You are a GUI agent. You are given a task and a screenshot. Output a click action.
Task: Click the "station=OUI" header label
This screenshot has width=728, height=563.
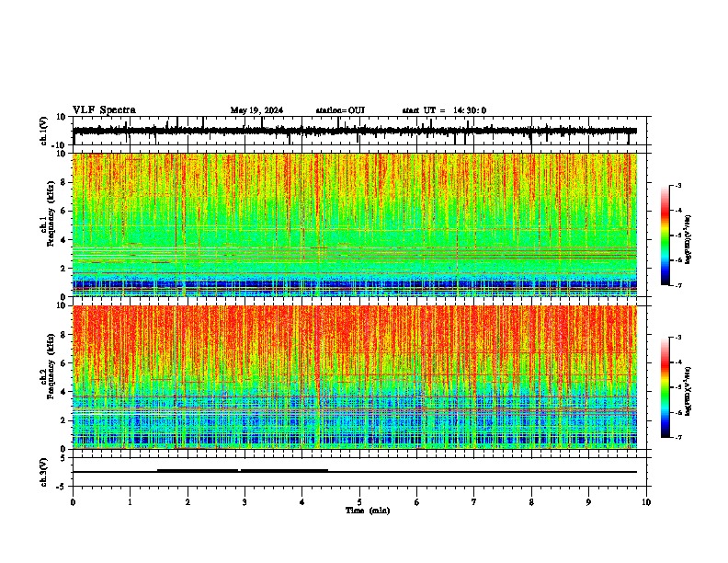[x=340, y=110]
